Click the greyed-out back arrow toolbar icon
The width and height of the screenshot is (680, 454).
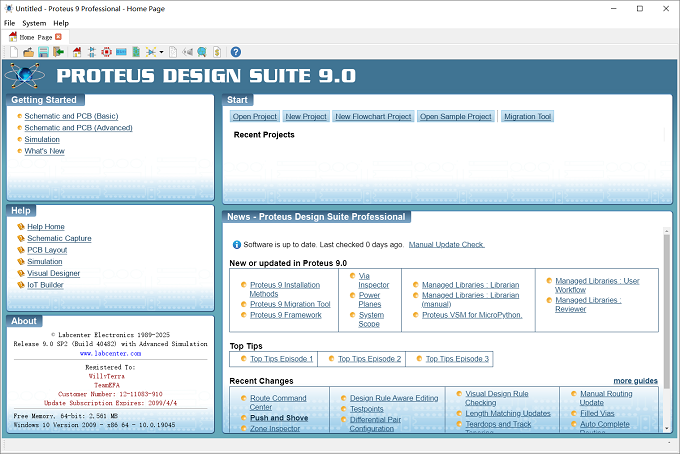click(187, 52)
